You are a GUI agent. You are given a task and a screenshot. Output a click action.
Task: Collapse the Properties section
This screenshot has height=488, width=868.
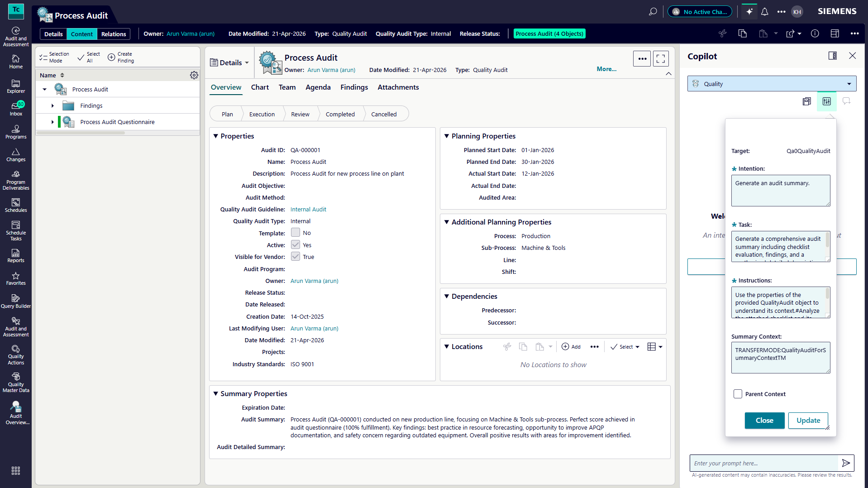point(216,136)
